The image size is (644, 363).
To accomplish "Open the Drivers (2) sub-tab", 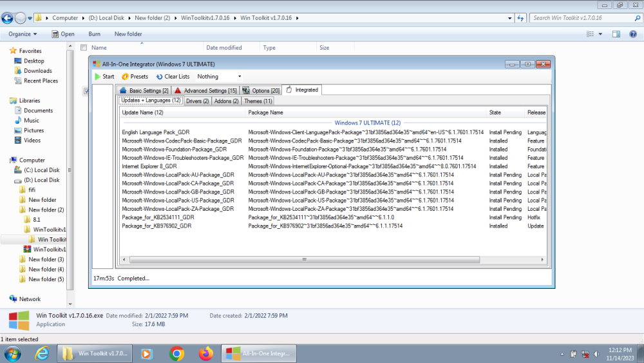I will coord(197,101).
